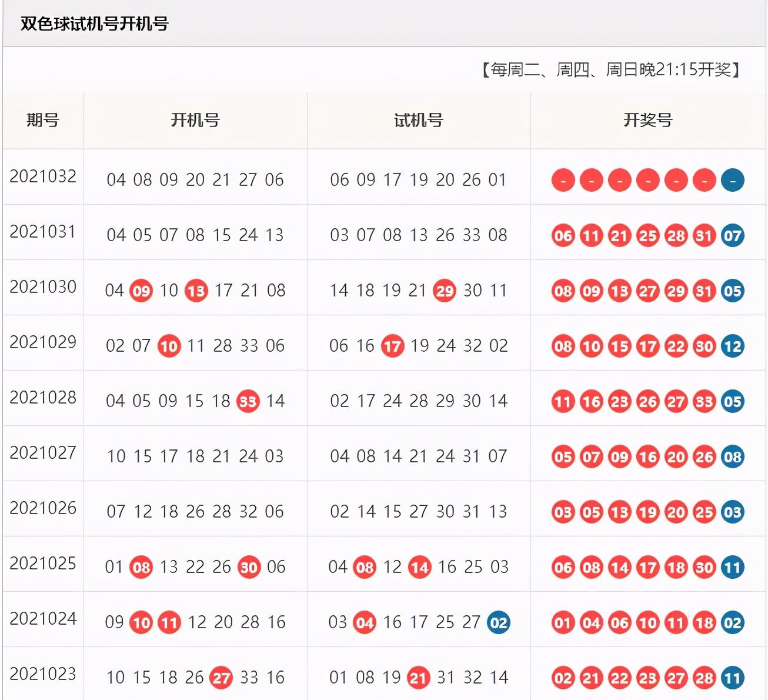
Task: Select red ball 29 in the 2021030 试机号 cell
Action: (x=445, y=291)
